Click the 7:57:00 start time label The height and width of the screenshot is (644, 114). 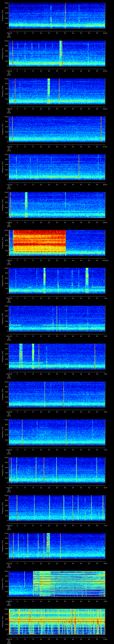pyautogui.click(x=9, y=184)
